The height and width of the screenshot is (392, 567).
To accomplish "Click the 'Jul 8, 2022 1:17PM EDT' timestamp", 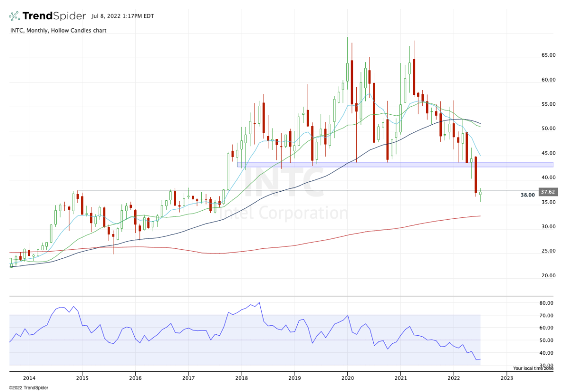I will click(x=123, y=16).
